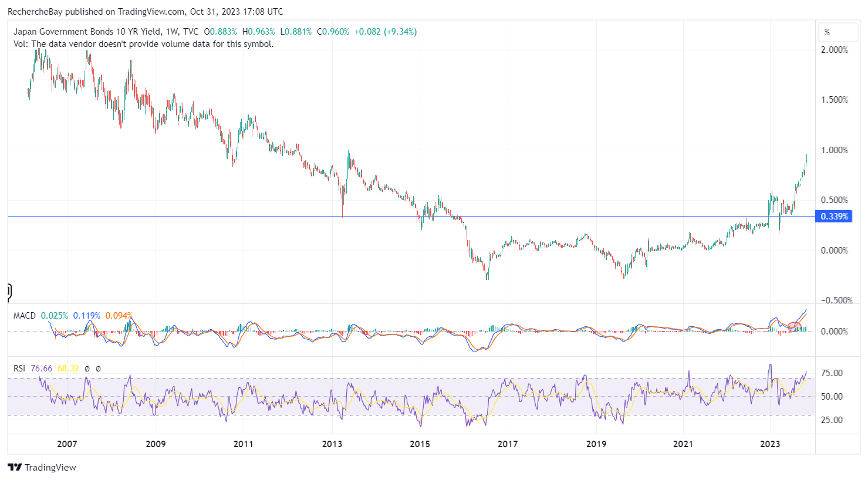
Task: Click the TradingView logo icon
Action: [15, 468]
